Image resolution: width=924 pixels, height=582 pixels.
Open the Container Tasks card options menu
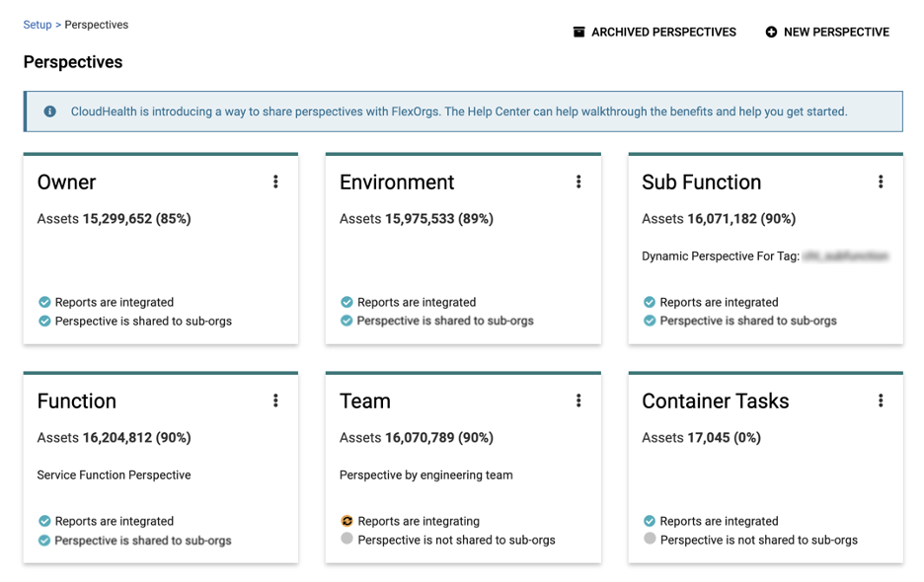881,400
